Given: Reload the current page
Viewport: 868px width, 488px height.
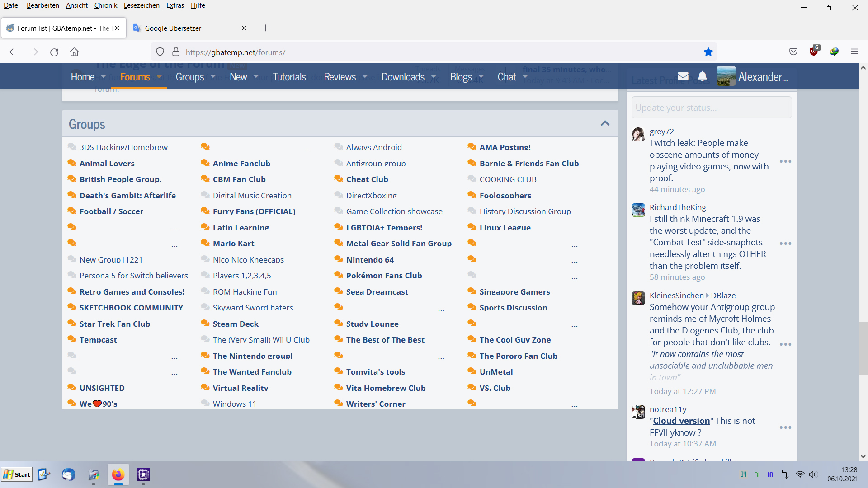Looking at the screenshot, I should (54, 52).
